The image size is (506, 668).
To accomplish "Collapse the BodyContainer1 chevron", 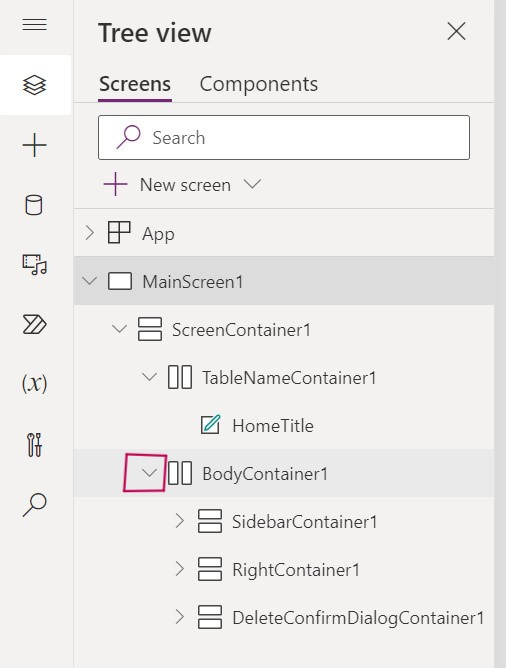I will tap(149, 473).
